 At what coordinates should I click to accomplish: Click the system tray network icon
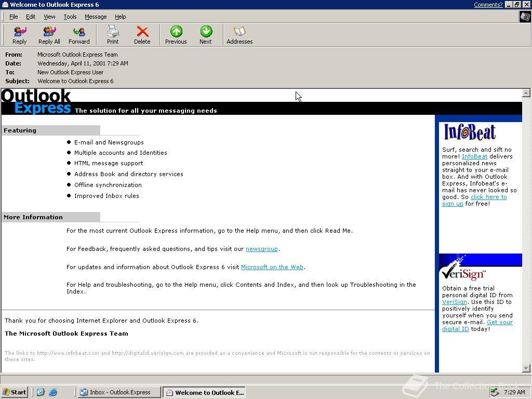coord(495,392)
